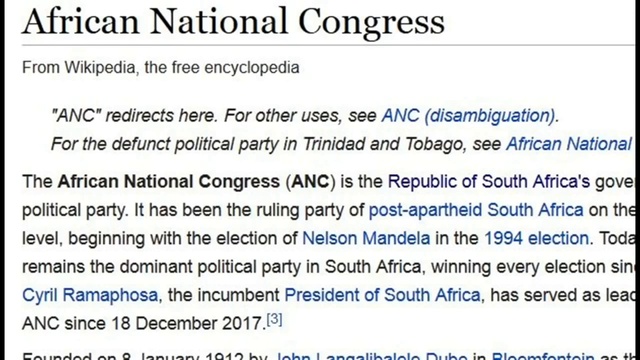640x360 pixels.
Task: Go to the 1994 election link
Action: point(536,238)
